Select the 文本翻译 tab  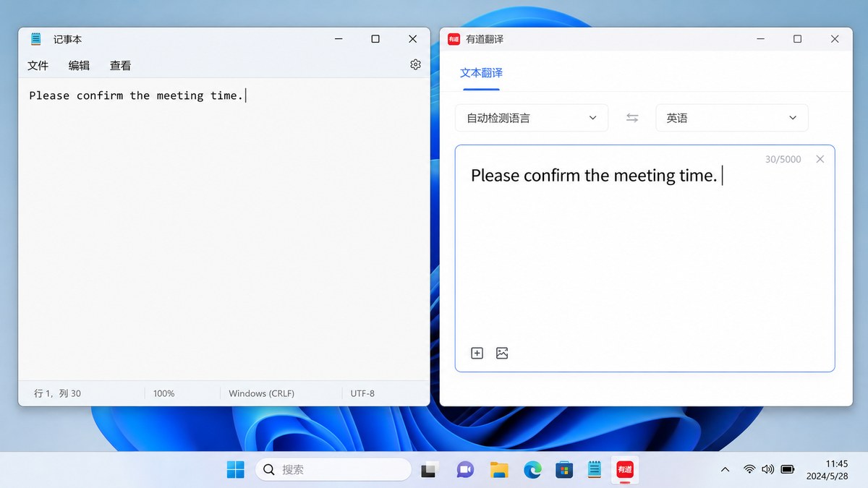coord(481,73)
